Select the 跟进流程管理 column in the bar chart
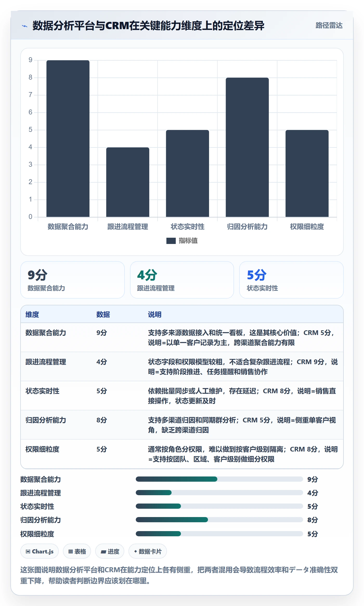Image resolution: width=364 pixels, height=606 pixels. [x=128, y=182]
